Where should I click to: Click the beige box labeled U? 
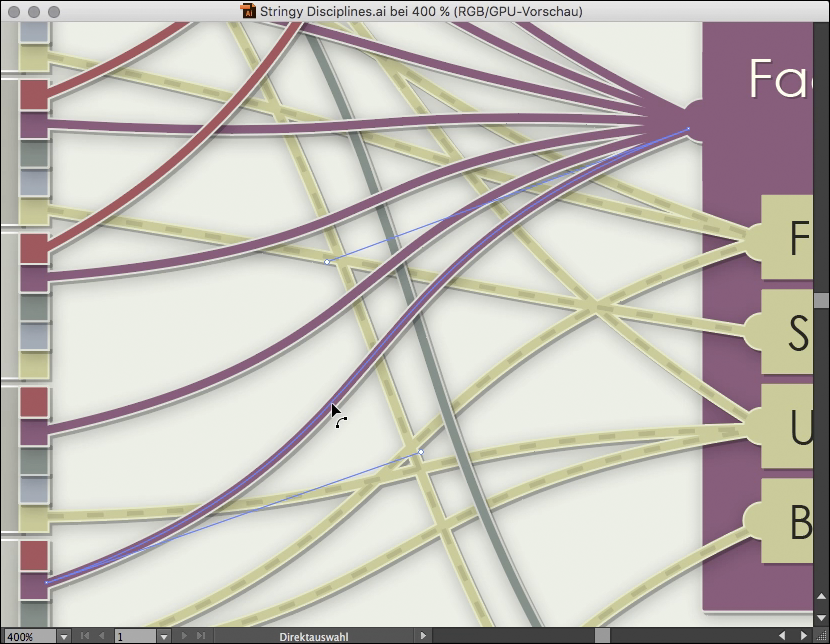[787, 426]
